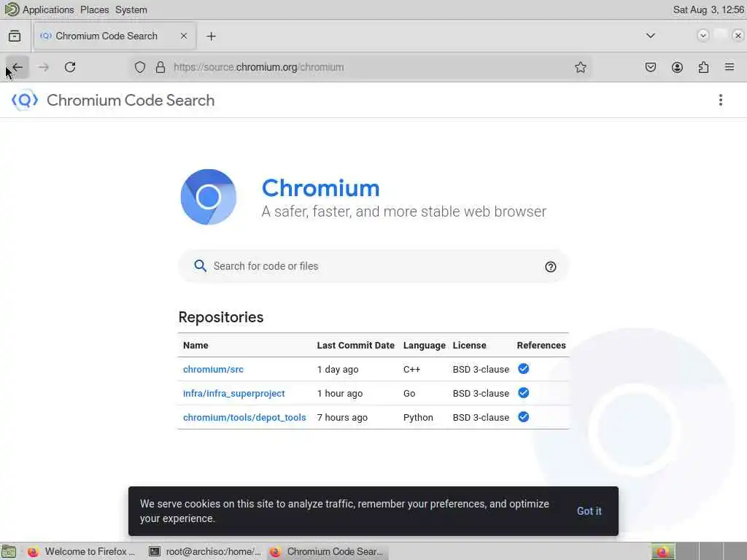This screenshot has height=560, width=747.
Task: Open the chromium/src repository link
Action: (x=213, y=369)
